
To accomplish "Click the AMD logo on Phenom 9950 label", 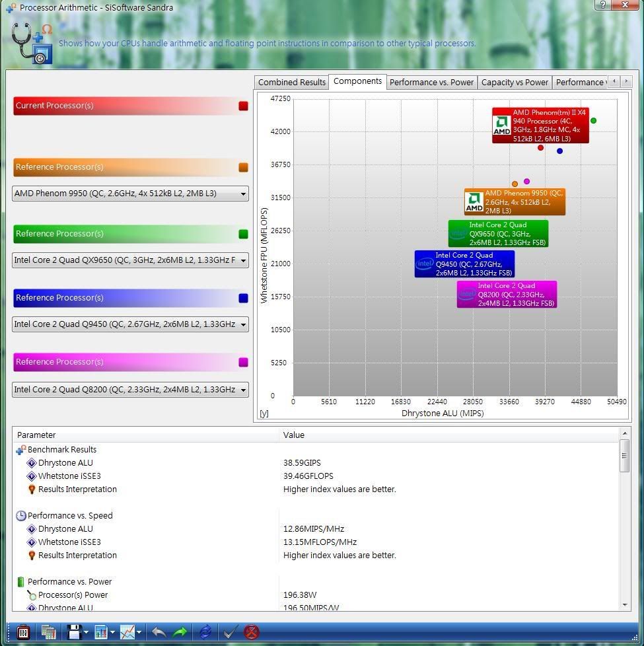I will [x=474, y=202].
